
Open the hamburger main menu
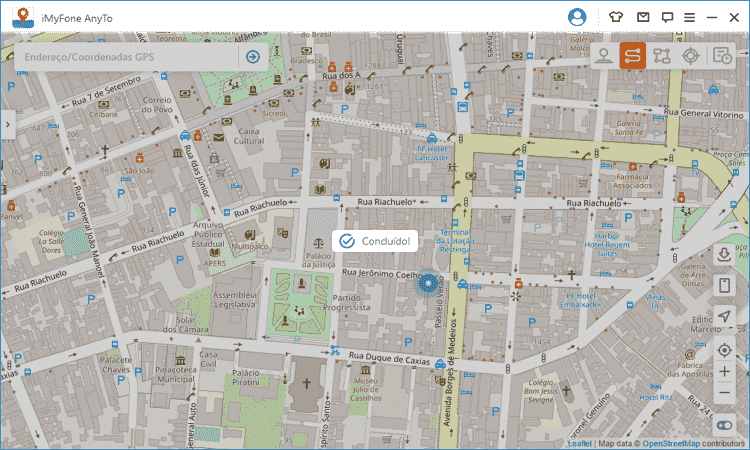pyautogui.click(x=689, y=18)
